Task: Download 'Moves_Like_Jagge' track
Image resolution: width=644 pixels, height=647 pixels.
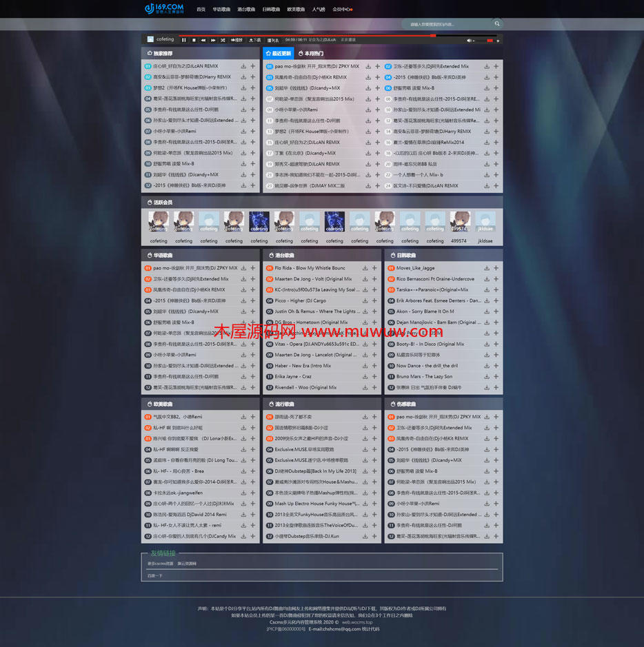Action: pyautogui.click(x=487, y=268)
